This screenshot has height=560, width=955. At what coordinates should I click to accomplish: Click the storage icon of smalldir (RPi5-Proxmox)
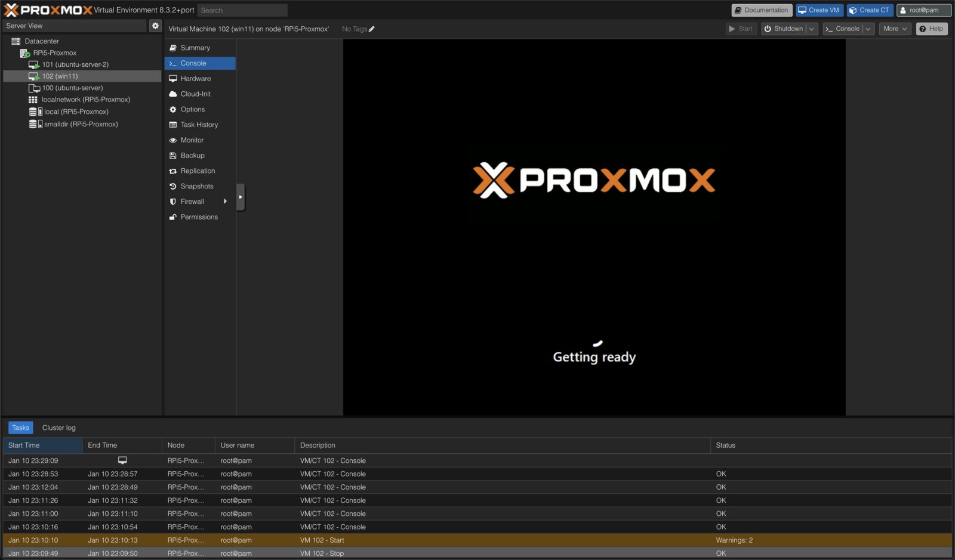pyautogui.click(x=35, y=124)
